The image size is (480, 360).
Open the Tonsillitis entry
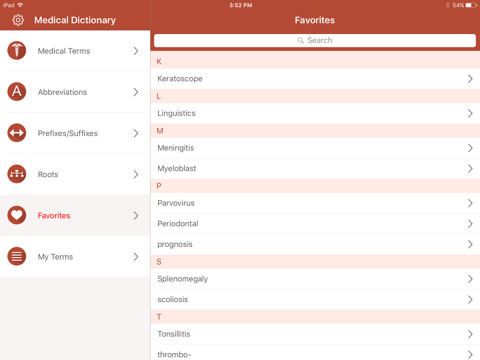315,334
